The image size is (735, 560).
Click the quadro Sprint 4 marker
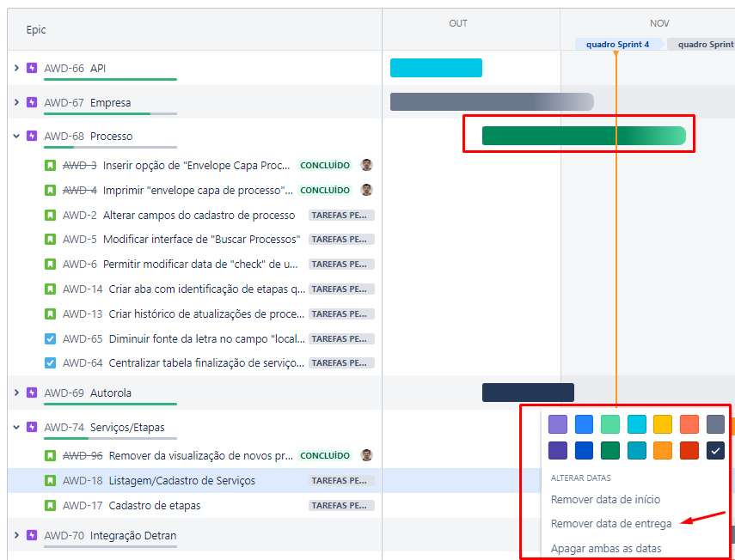coord(619,44)
